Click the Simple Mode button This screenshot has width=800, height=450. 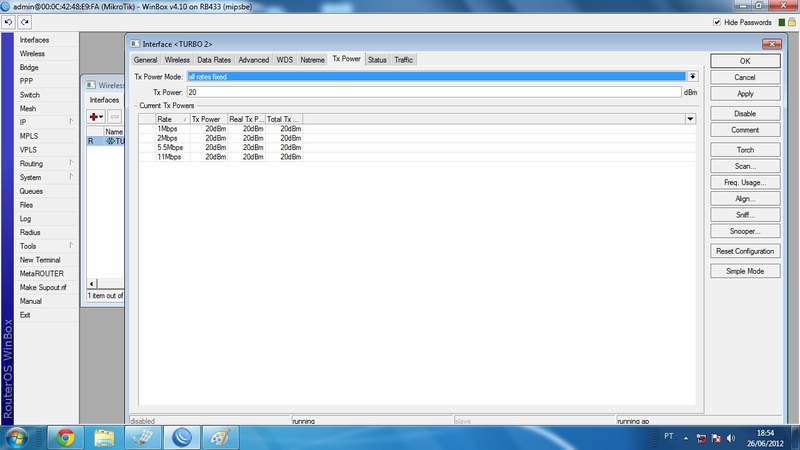[x=745, y=271]
